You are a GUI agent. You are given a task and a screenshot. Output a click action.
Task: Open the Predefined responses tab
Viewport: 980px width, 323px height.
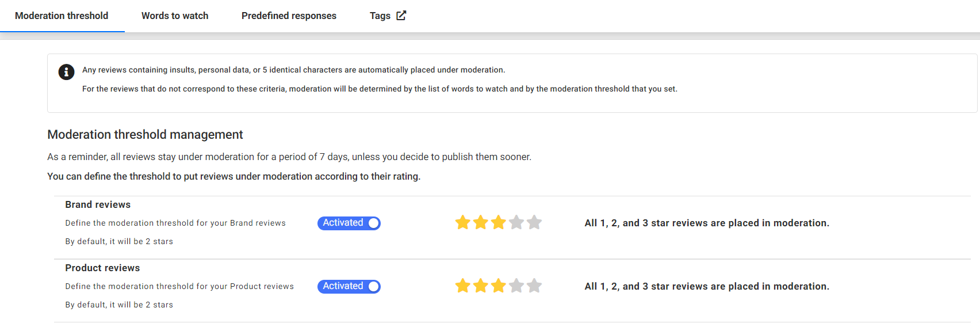pyautogui.click(x=289, y=16)
